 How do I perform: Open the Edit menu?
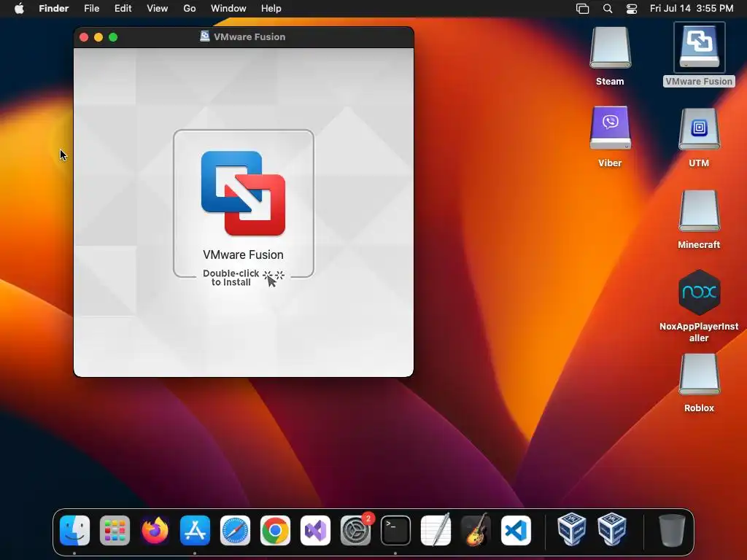(123, 9)
